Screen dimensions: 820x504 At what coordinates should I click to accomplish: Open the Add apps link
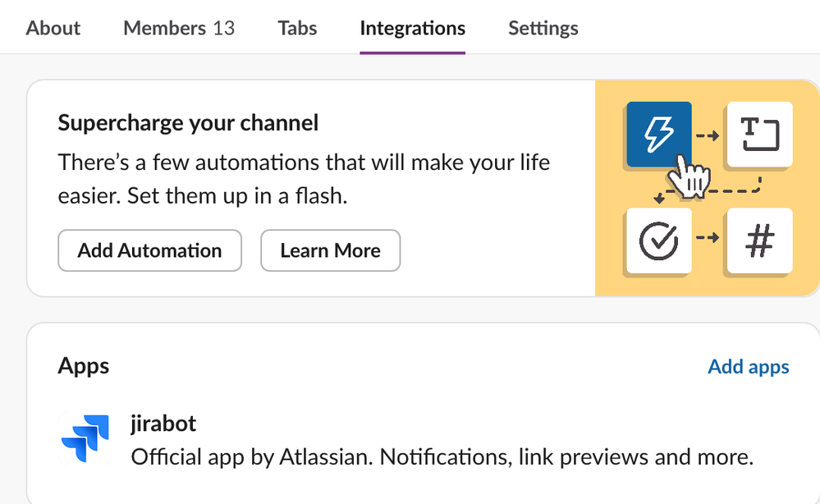click(749, 366)
